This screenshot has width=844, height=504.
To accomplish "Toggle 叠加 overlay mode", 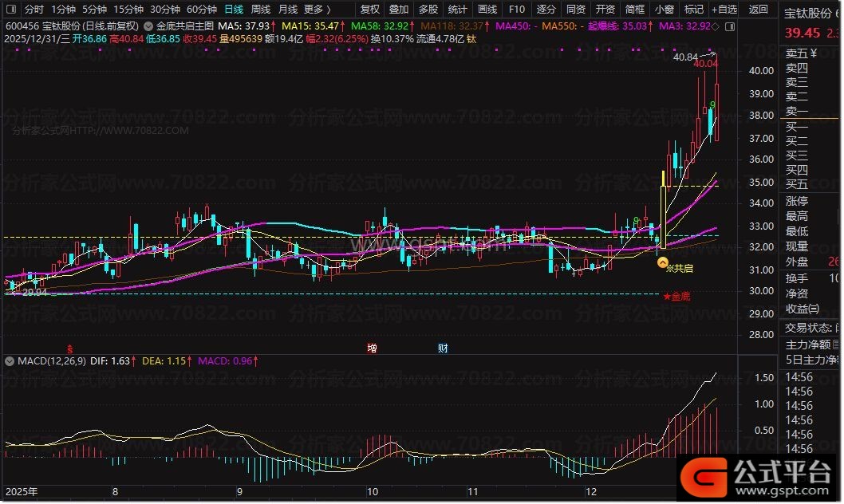I will (399, 10).
